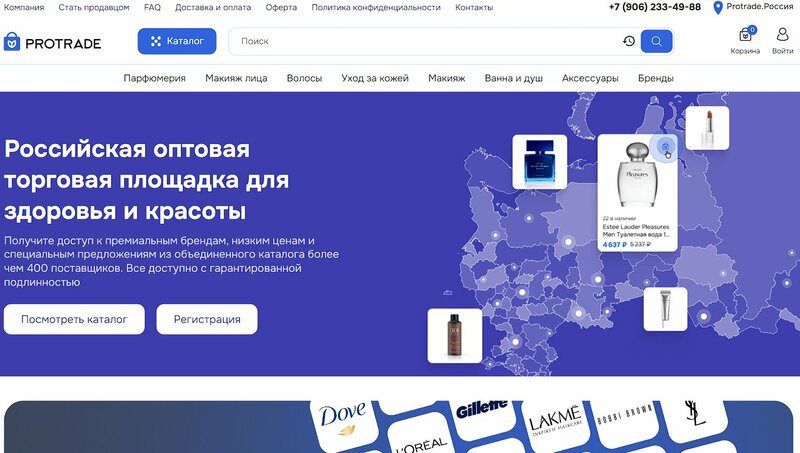Click the Dove brand tile
Image resolution: width=800 pixels, height=453 pixels.
343,418
